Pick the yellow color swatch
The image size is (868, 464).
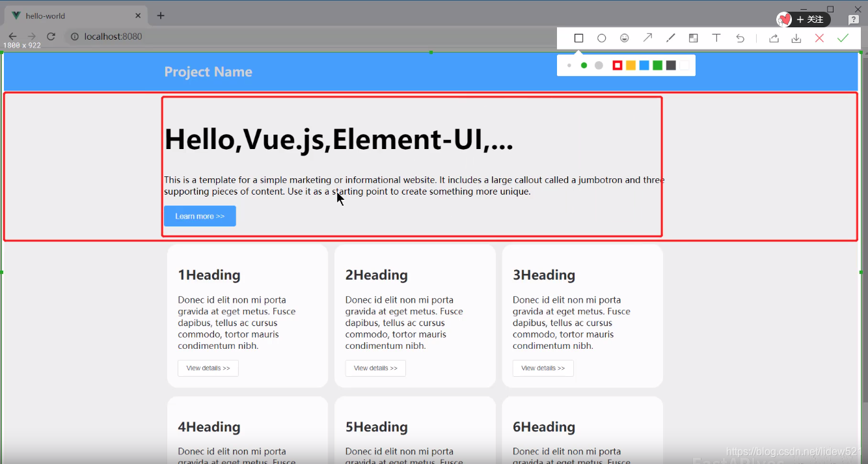pyautogui.click(x=631, y=66)
